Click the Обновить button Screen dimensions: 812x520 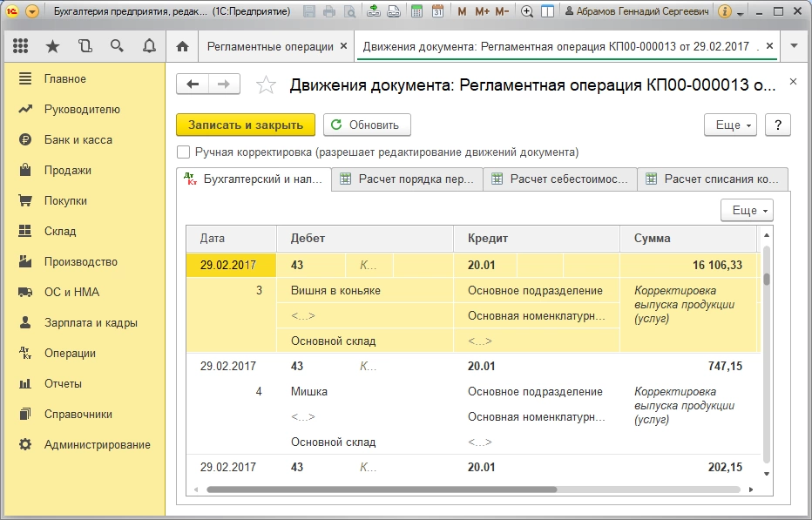click(366, 125)
